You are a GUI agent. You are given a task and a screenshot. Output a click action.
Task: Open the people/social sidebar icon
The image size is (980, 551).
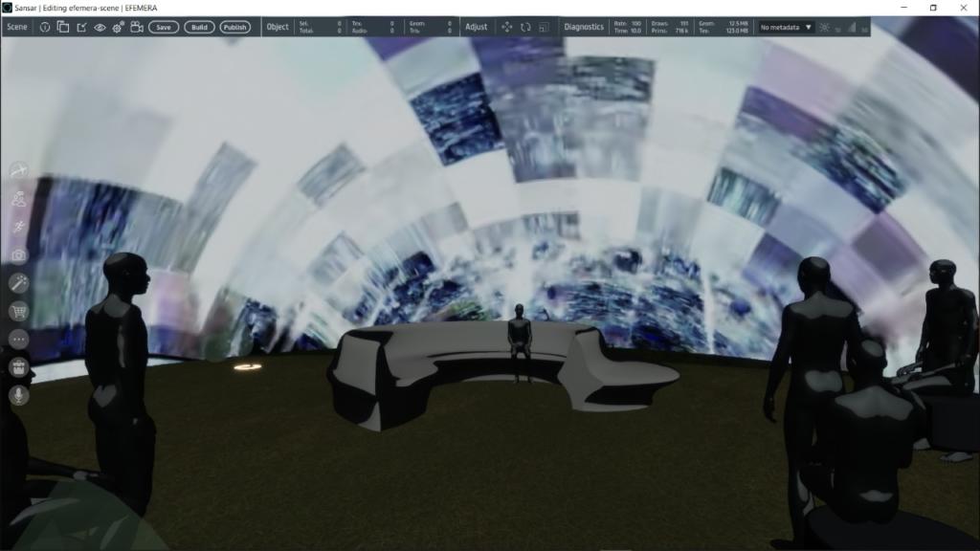[x=18, y=199]
